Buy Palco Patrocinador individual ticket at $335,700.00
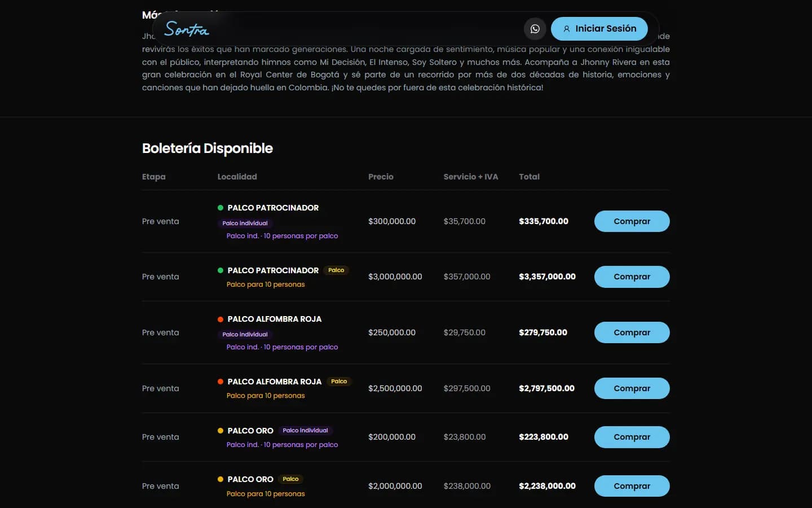 (632, 221)
